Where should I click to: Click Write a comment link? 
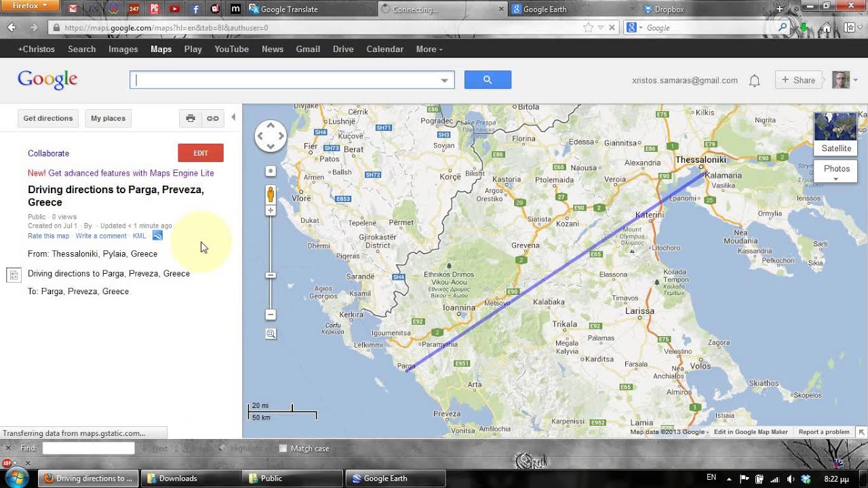click(x=101, y=236)
